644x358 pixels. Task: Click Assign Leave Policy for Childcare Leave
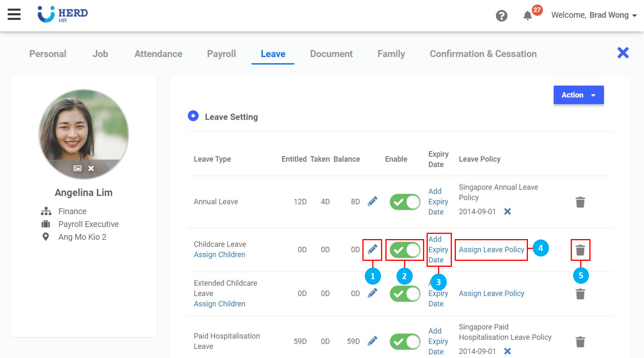tap(491, 250)
